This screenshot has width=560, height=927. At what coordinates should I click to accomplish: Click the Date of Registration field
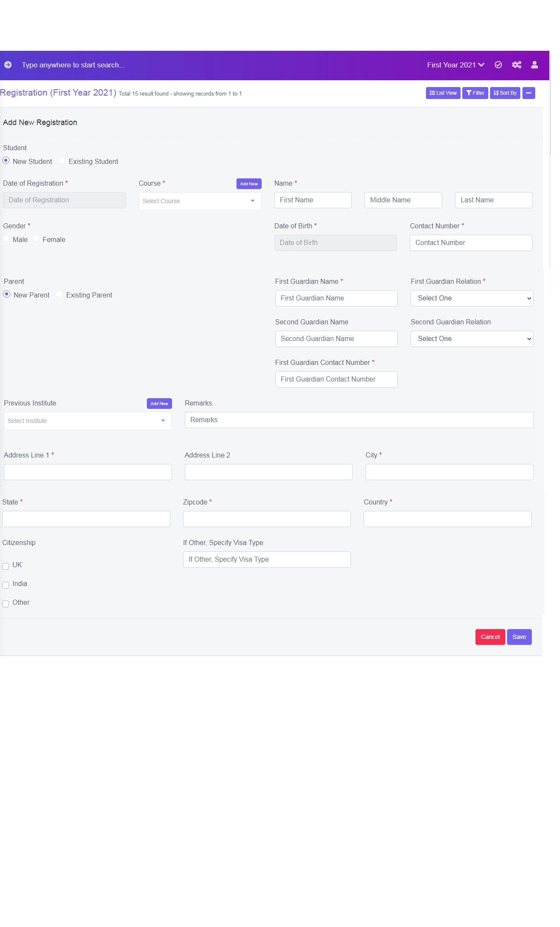pos(64,200)
